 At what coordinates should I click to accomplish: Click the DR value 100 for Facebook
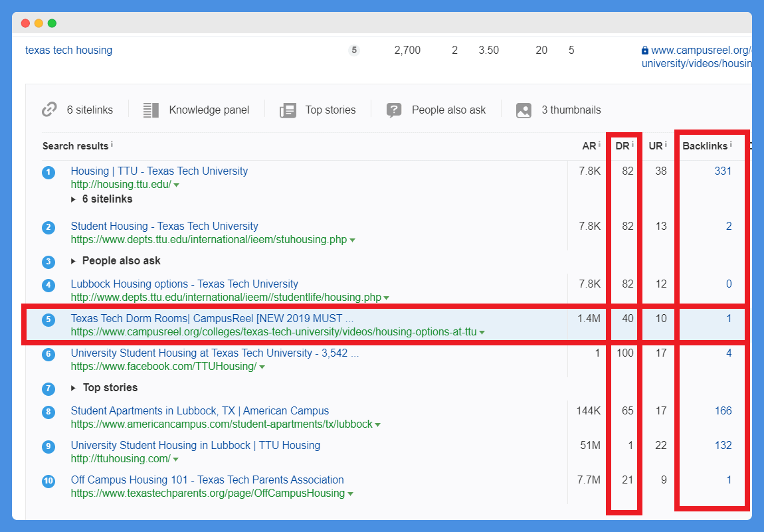[x=625, y=353]
